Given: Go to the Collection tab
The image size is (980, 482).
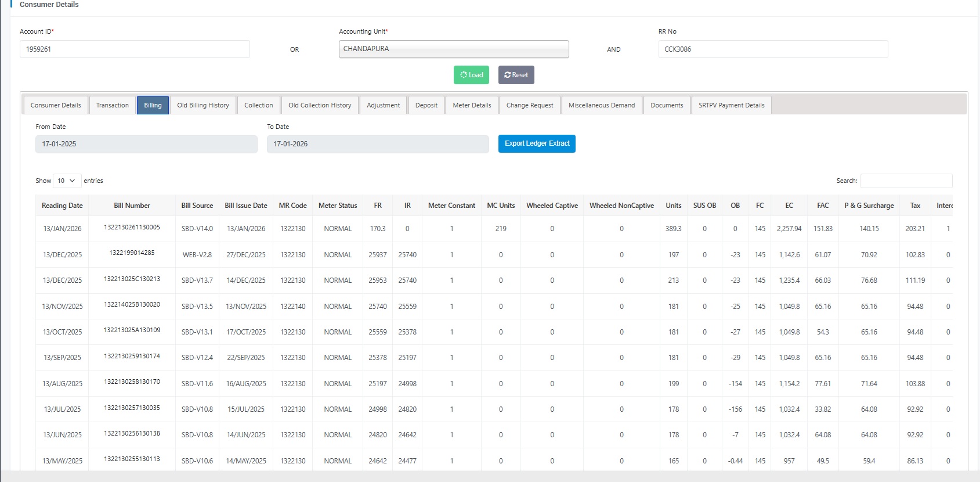Looking at the screenshot, I should click(258, 105).
